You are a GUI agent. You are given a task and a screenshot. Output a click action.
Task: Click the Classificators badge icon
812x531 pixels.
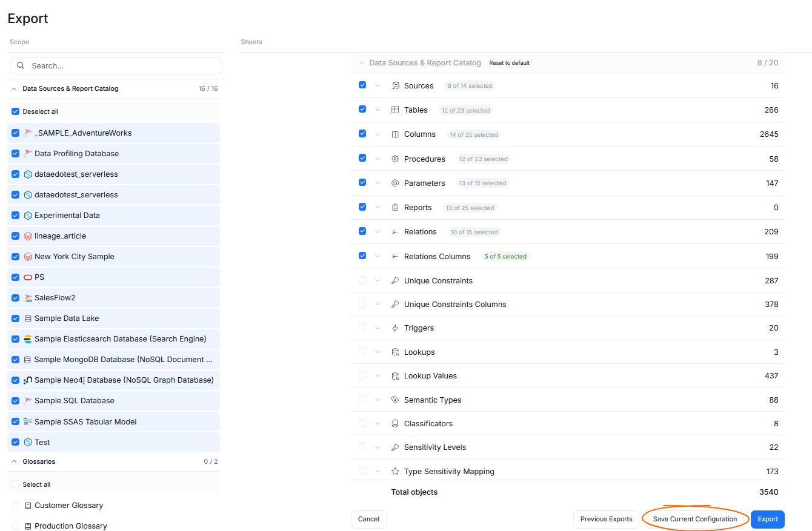coord(395,423)
